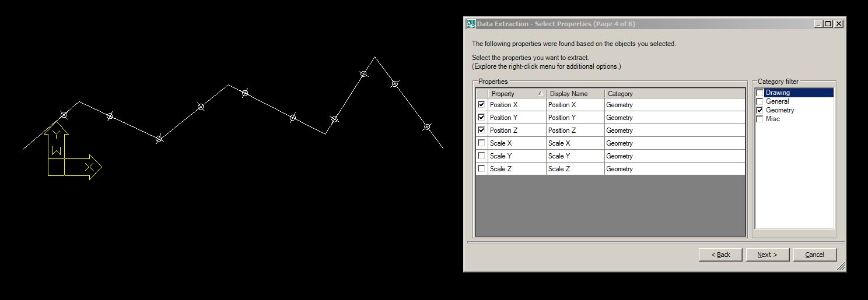Sort by the Category column header

(x=675, y=94)
